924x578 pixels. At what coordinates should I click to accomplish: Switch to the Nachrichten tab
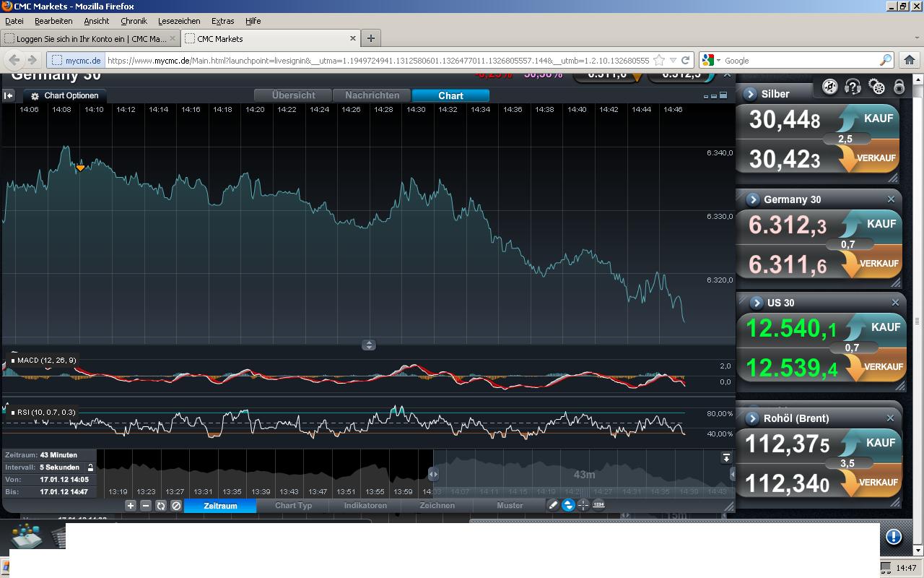(372, 95)
